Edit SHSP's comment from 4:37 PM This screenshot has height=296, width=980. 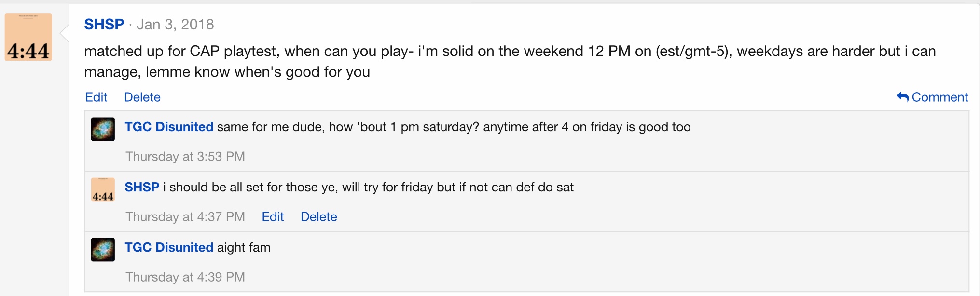[x=273, y=217]
